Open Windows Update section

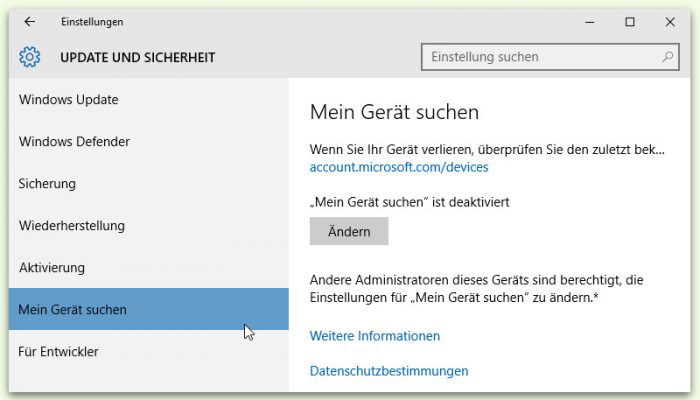click(x=148, y=100)
